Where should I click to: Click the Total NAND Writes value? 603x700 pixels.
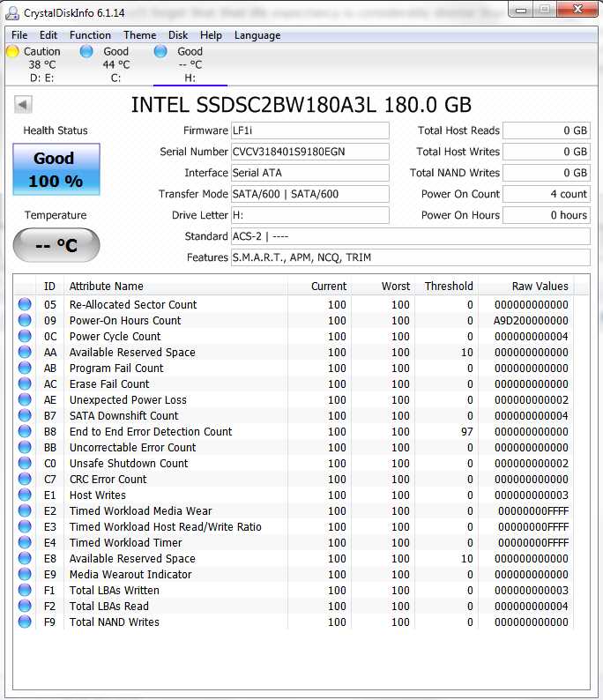click(547, 173)
